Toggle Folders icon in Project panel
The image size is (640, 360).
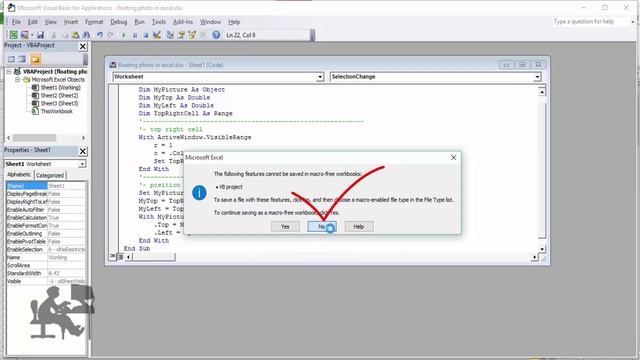coord(36,59)
